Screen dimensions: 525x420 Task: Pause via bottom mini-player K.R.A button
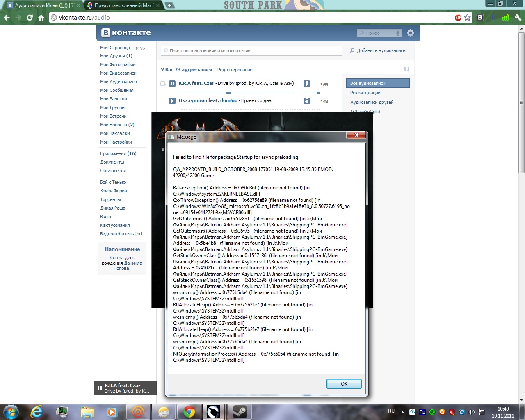click(100, 388)
